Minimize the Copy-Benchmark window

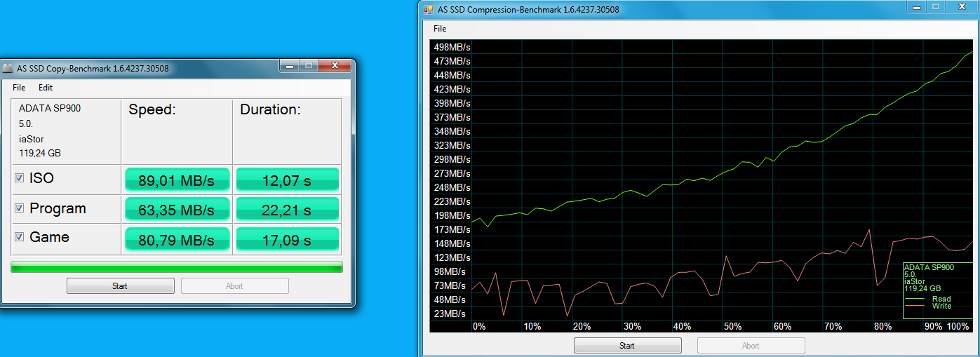click(289, 66)
